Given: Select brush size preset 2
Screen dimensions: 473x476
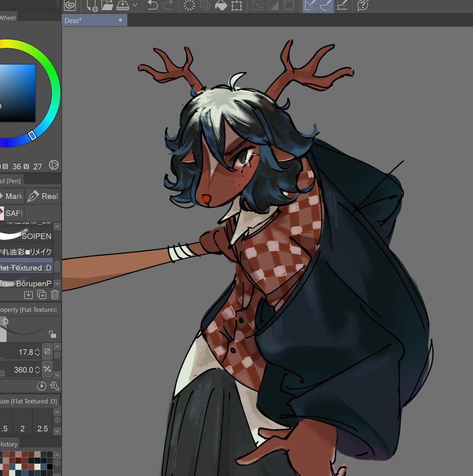Looking at the screenshot, I should (x=23, y=422).
